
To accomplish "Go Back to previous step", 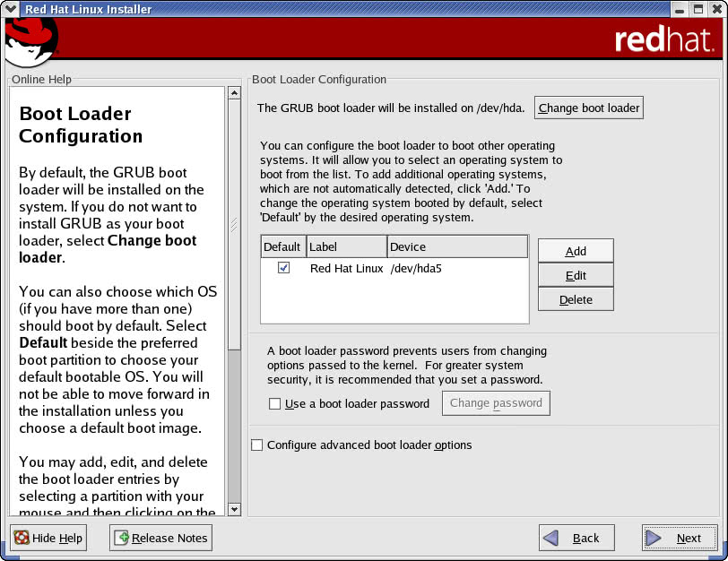I will click(x=576, y=538).
